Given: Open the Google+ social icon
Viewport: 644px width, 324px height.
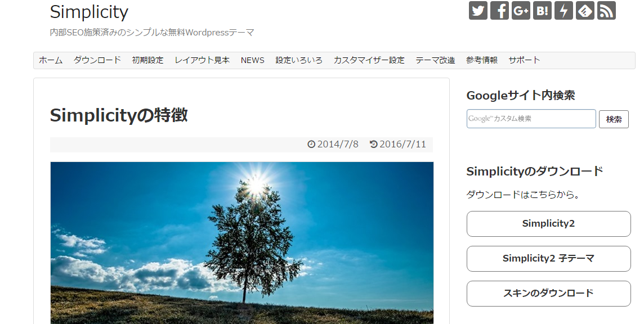Looking at the screenshot, I should coord(521,11).
